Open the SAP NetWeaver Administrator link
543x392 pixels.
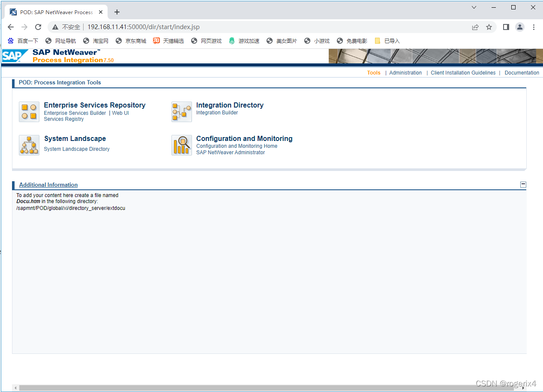coord(231,153)
